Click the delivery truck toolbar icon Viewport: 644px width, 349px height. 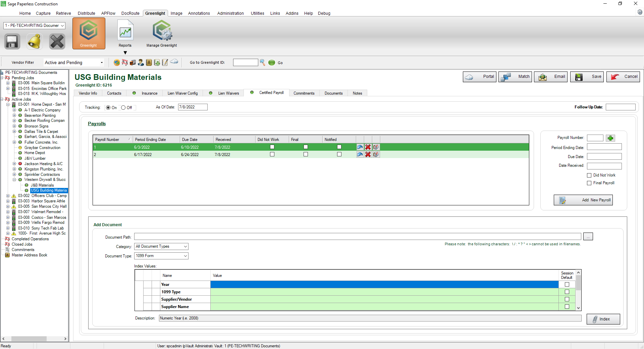133,62
